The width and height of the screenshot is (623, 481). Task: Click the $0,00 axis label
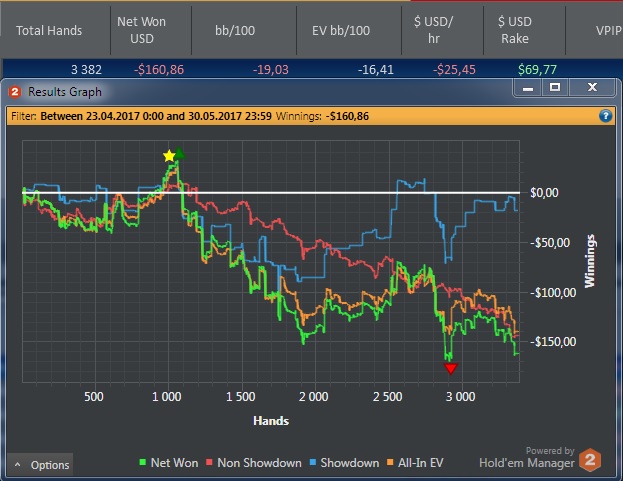544,193
